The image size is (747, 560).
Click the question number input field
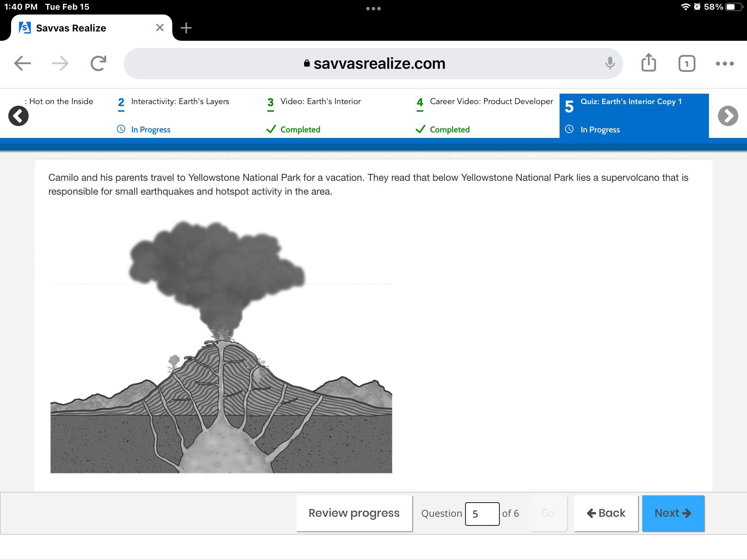[482, 514]
